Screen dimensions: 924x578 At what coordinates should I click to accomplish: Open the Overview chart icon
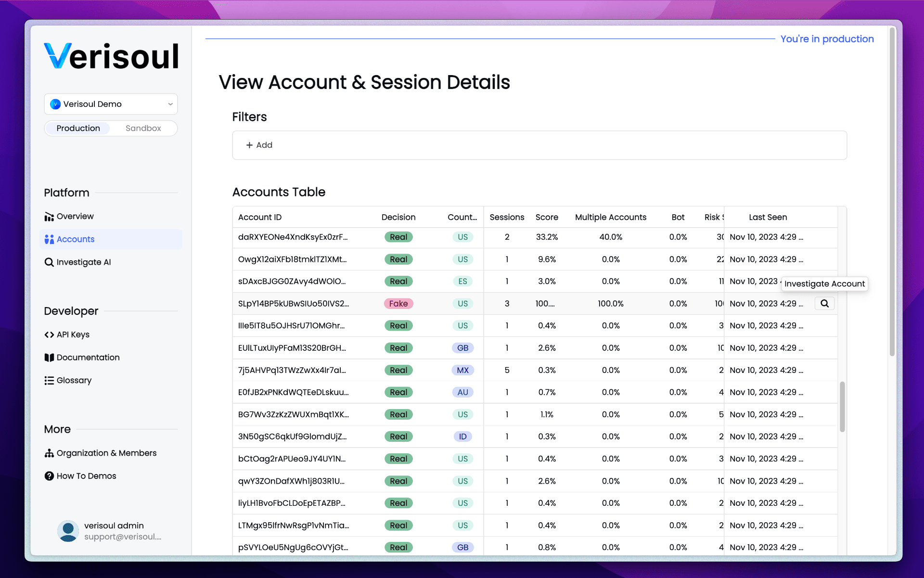point(49,217)
